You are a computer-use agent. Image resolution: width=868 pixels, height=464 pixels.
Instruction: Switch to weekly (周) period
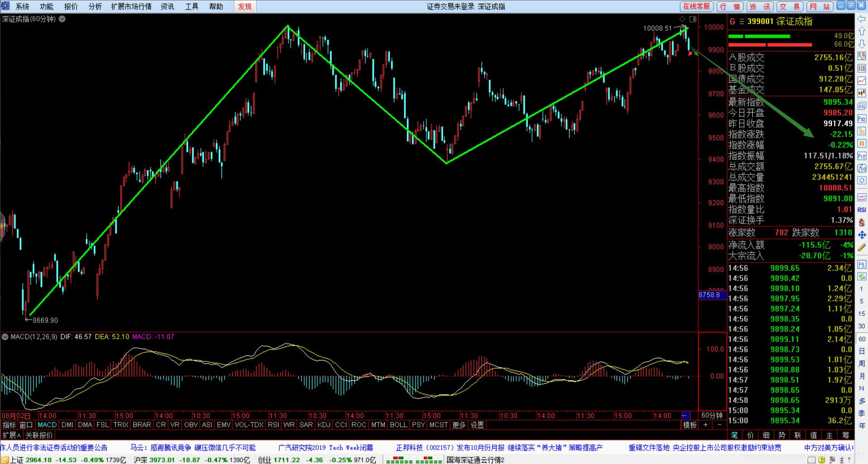click(x=862, y=364)
